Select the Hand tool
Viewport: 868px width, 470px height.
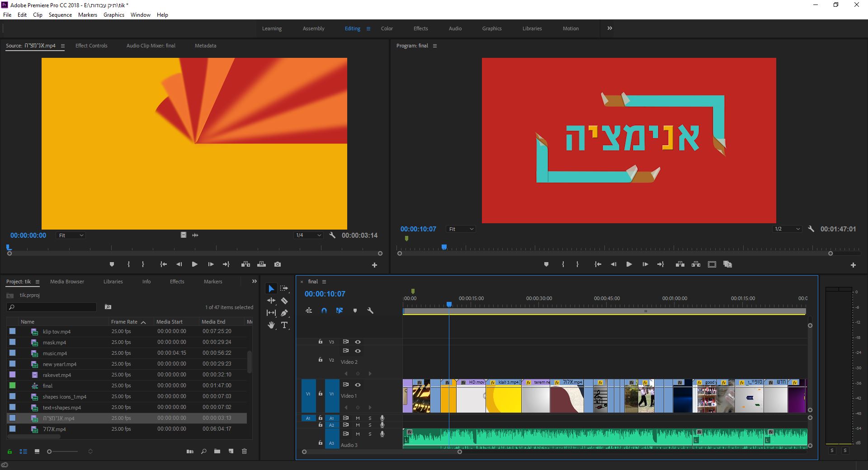271,325
